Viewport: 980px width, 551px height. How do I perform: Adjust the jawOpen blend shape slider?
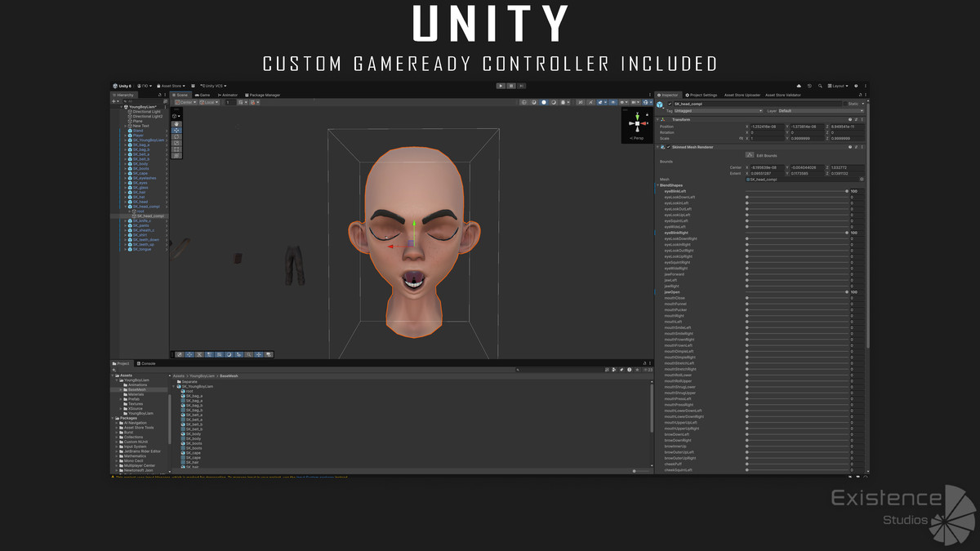click(x=797, y=291)
